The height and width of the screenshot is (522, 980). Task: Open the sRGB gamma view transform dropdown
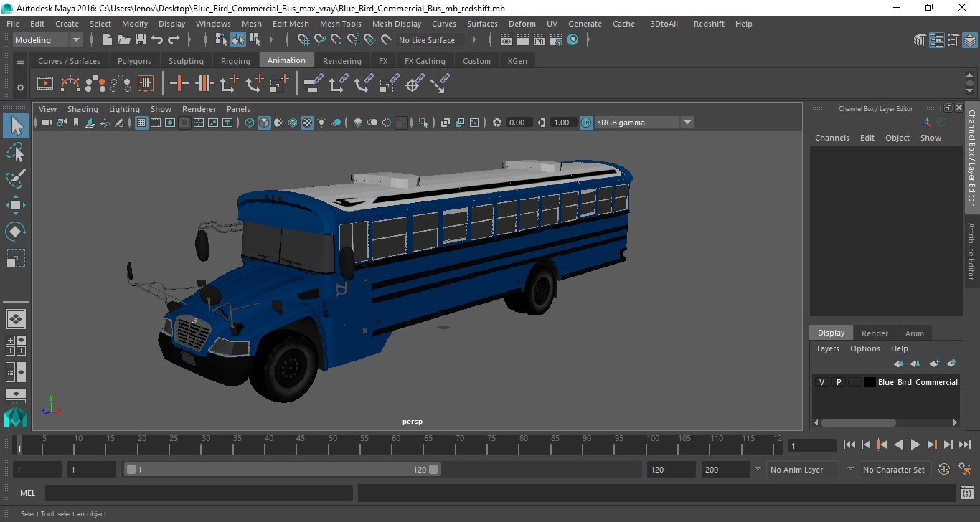coord(644,123)
